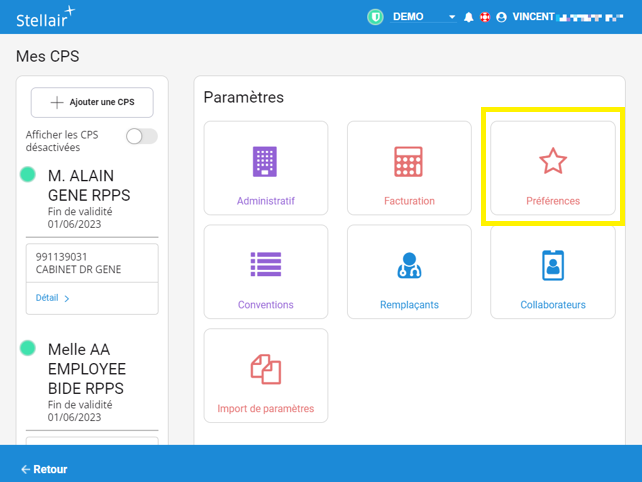Open the user account avatar icon

point(501,17)
